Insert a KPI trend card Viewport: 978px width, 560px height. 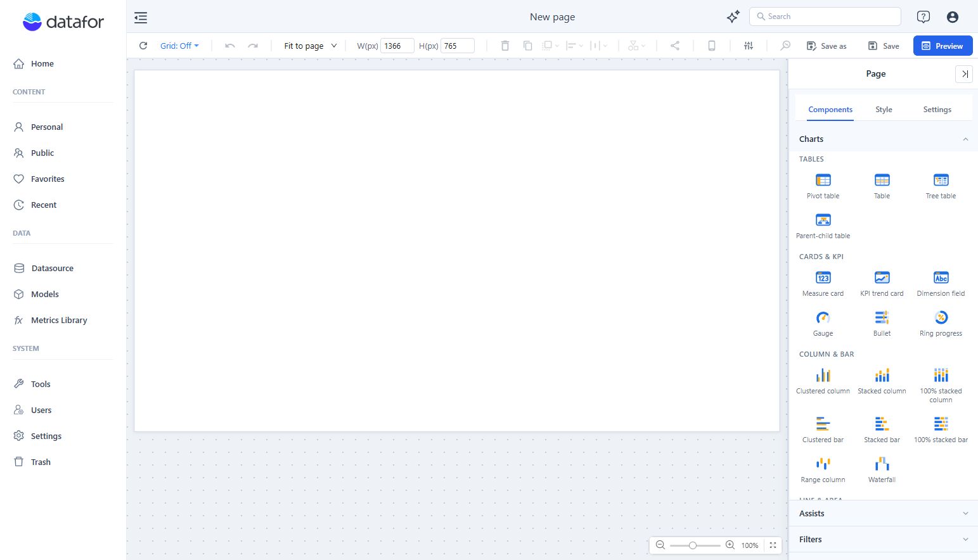tap(882, 284)
